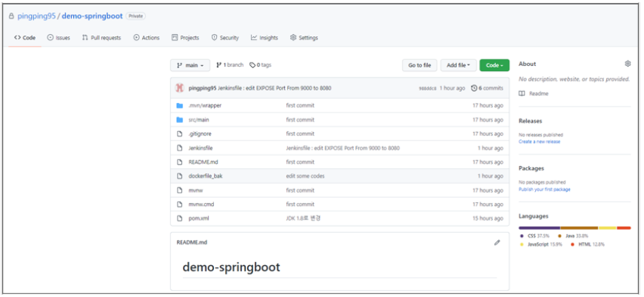Viewport: 644px width, 297px height.
Task: Click the mvnw.cmd file icon
Action: (179, 204)
